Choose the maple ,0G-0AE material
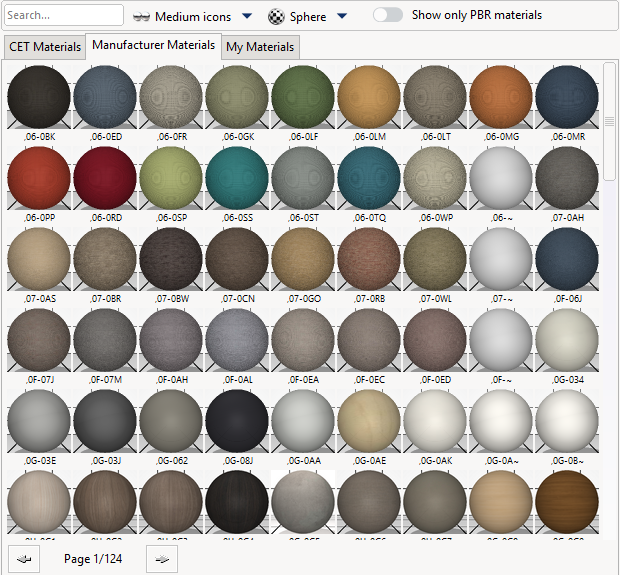Image resolution: width=620 pixels, height=575 pixels. [x=369, y=422]
